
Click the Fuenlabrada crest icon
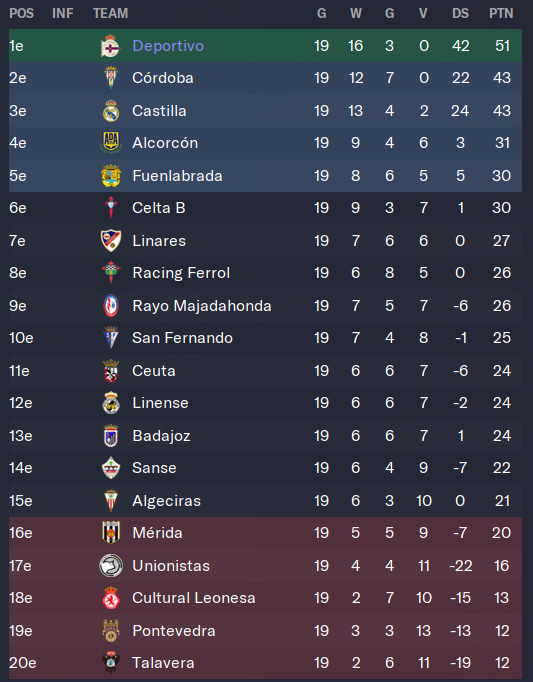pyautogui.click(x=111, y=176)
